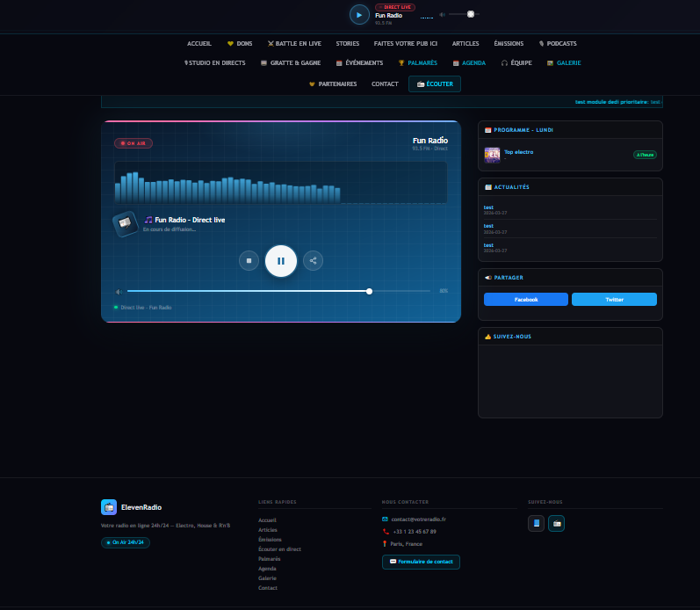Share on Twitter
The width and height of the screenshot is (700, 610).
click(x=614, y=300)
